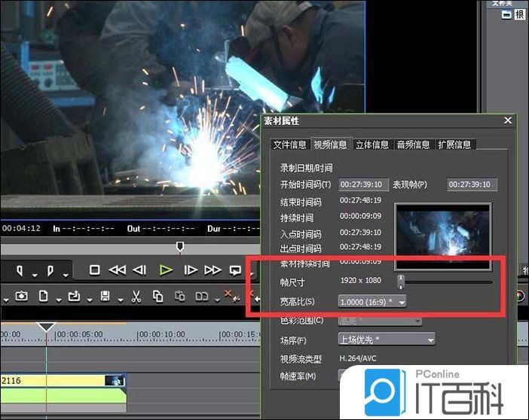Image resolution: width=529 pixels, height=420 pixels.
Task: Click the Set In point icon
Action: coord(20,269)
